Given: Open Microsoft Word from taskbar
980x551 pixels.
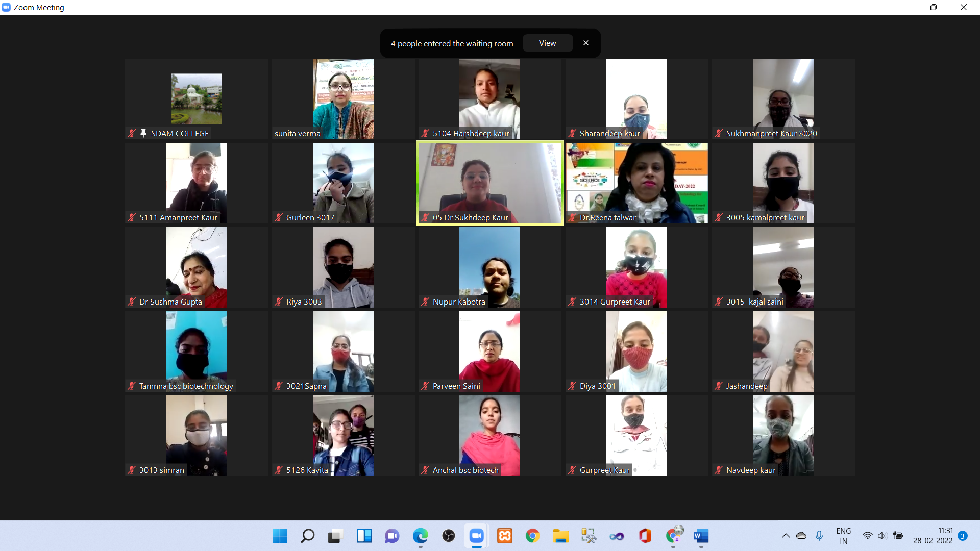Looking at the screenshot, I should tap(701, 536).
